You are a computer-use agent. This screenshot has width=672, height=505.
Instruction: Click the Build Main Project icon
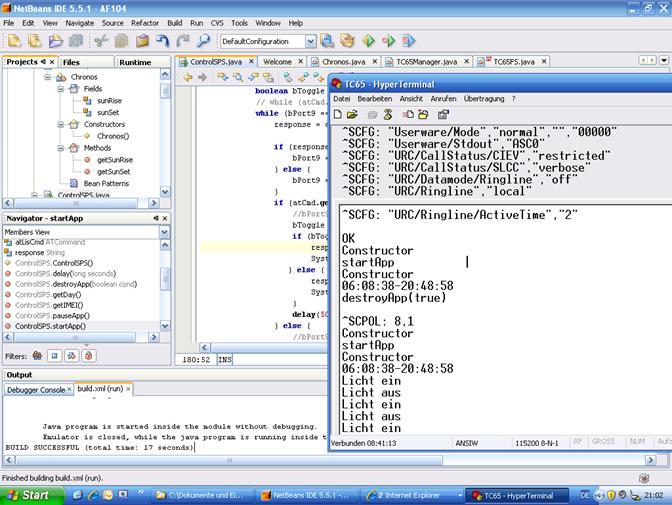327,41
